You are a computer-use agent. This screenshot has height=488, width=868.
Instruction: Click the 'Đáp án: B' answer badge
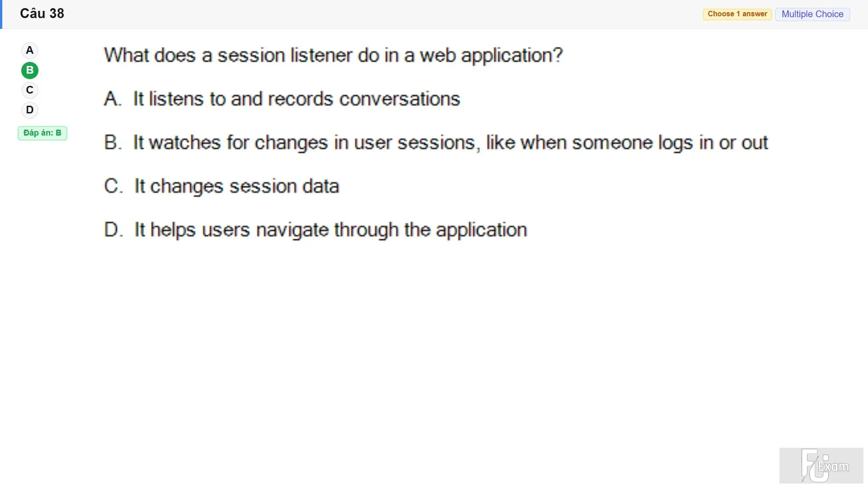[x=42, y=133]
